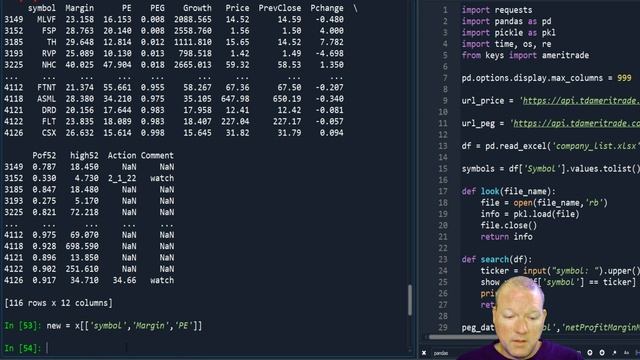The width and height of the screenshot is (640, 360).
Task: Click Action value '34.66' in row 4126
Action: [124, 280]
